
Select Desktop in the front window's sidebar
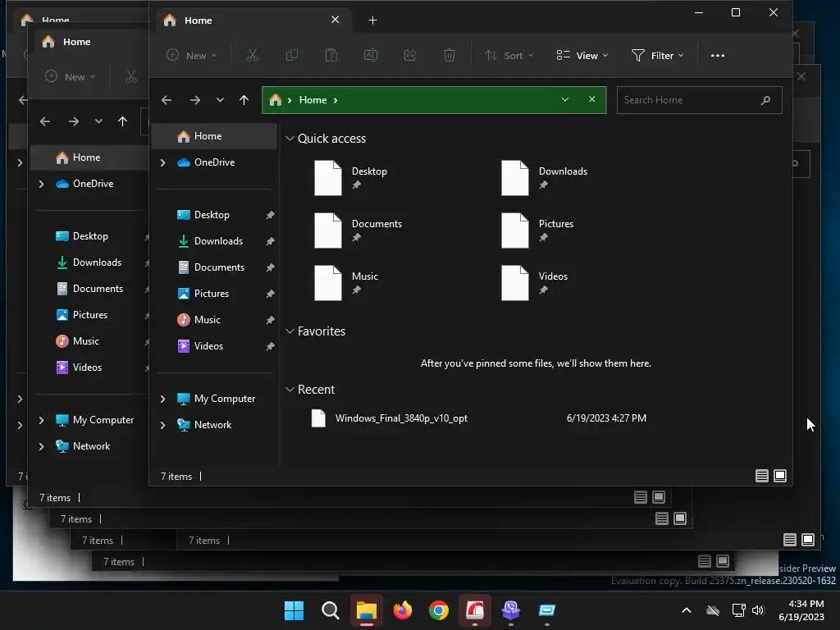point(212,215)
